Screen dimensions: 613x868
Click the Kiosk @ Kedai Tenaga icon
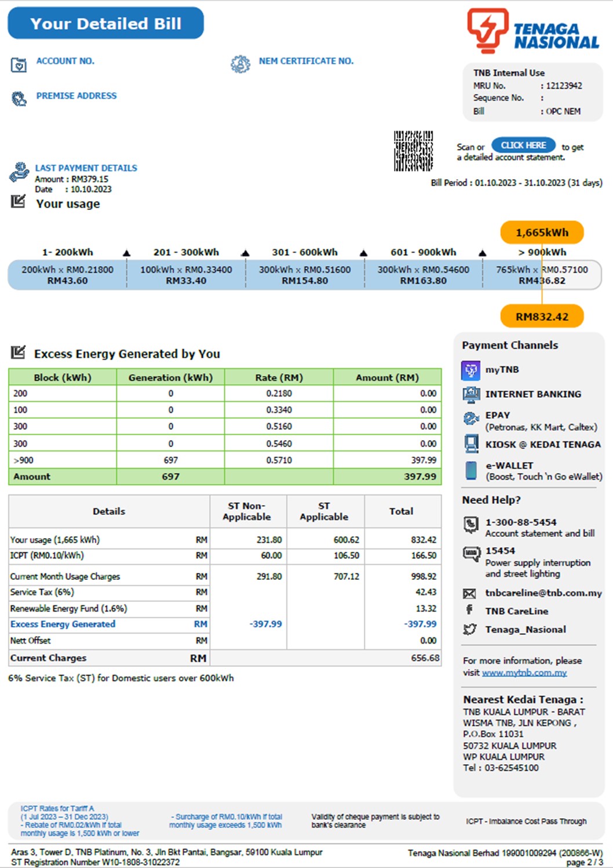(x=470, y=444)
